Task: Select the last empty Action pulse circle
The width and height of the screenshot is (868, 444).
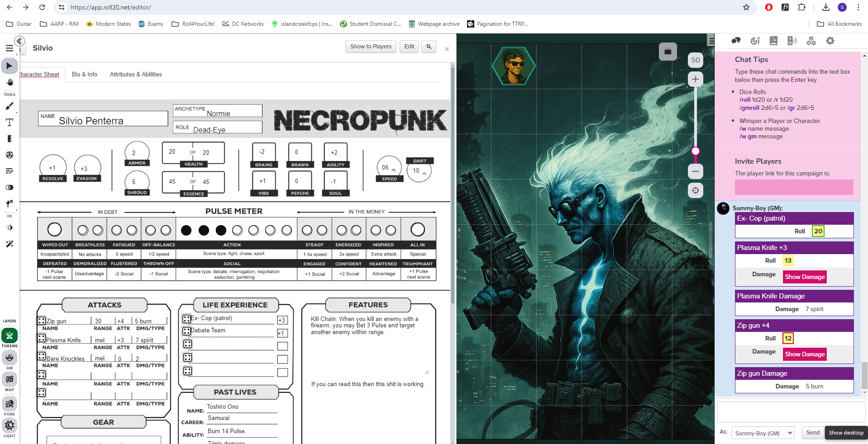Action: [x=286, y=231]
